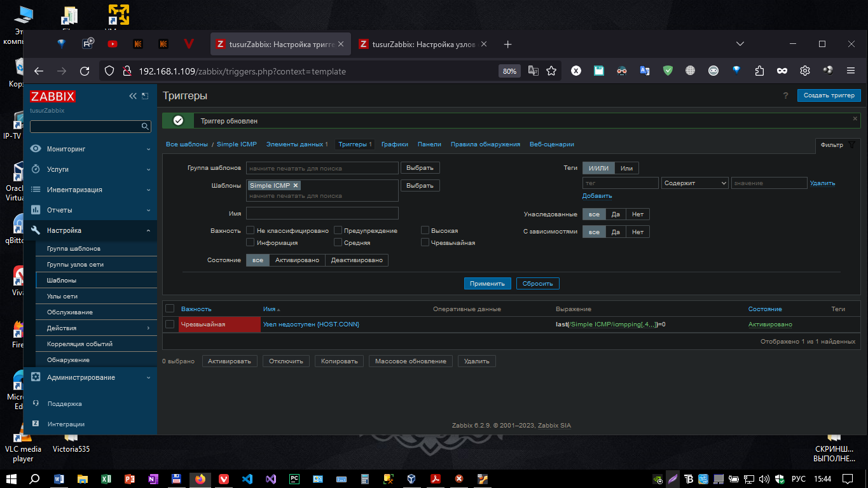Image resolution: width=868 pixels, height=488 pixels.
Task: Click the 'Сбросить' filter button
Action: [x=538, y=283]
